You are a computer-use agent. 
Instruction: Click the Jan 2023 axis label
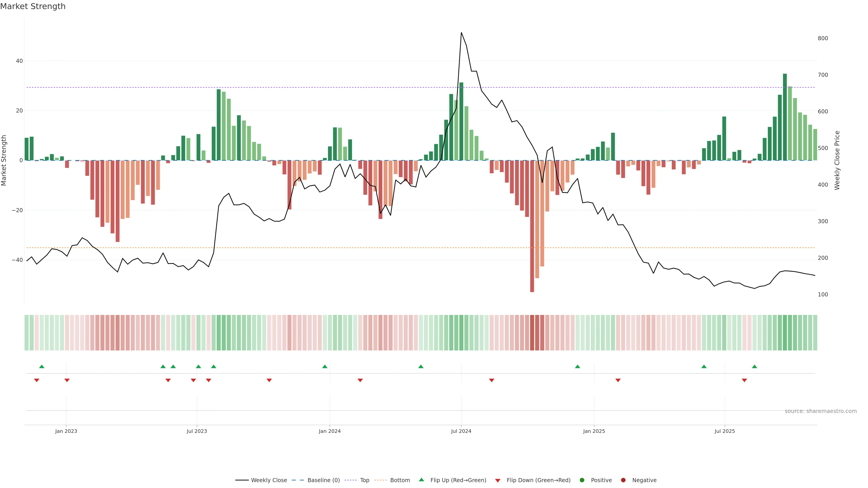point(66,431)
